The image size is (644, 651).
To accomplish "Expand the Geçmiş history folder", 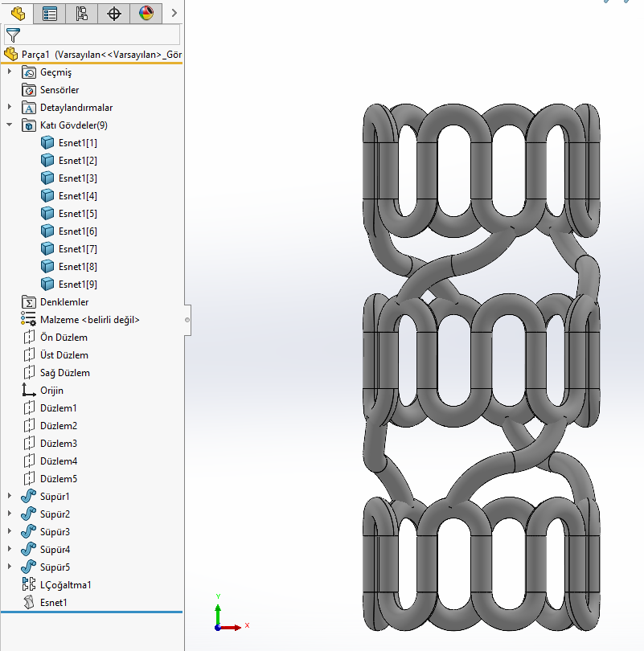I will coord(10,72).
